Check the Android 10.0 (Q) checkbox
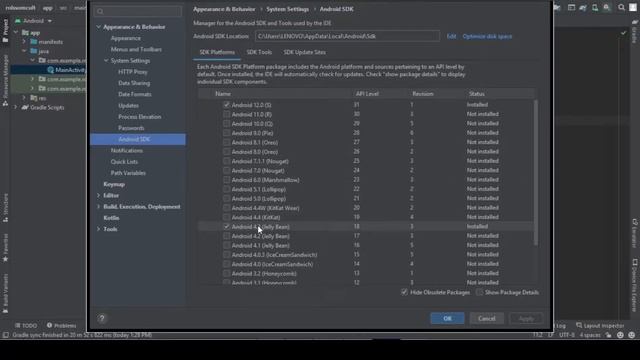 (227, 124)
